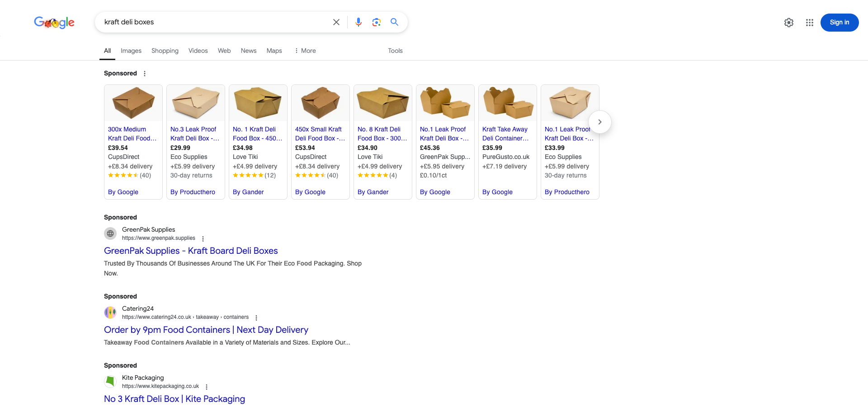Image resolution: width=868 pixels, height=406 pixels.
Task: Open Kraft Take Away Deli Container link
Action: pyautogui.click(x=505, y=134)
